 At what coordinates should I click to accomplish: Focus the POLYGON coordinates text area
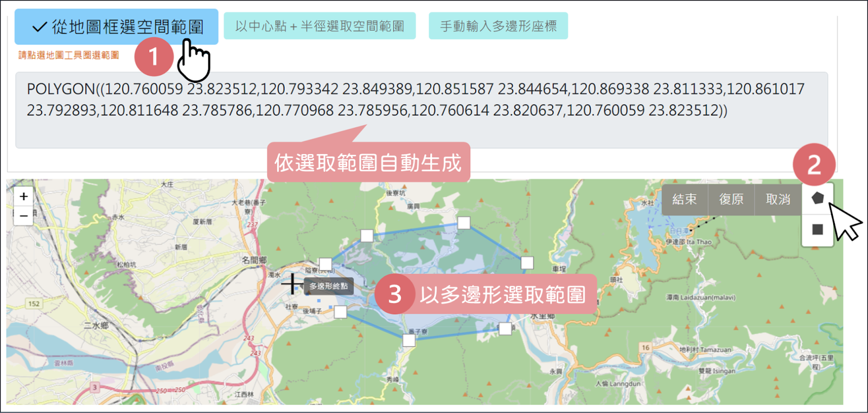tap(422, 110)
